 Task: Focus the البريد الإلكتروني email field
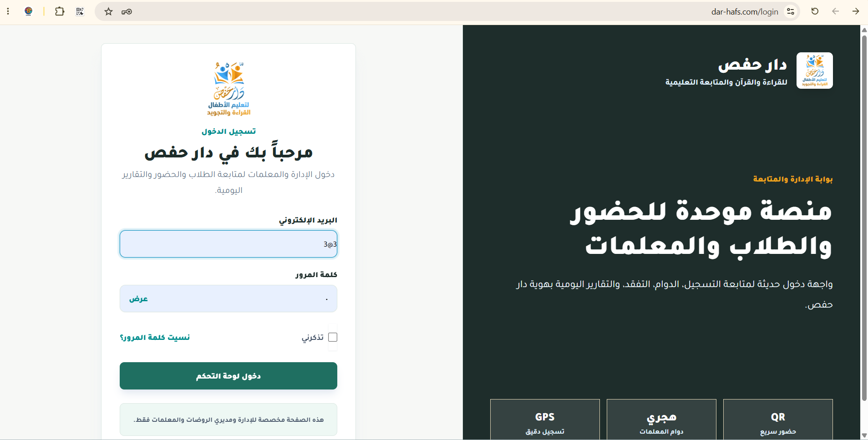(x=228, y=244)
